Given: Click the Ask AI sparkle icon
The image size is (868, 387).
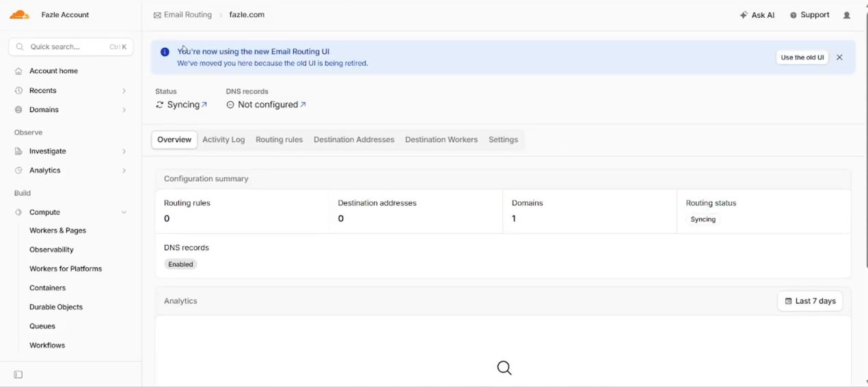Looking at the screenshot, I should click(744, 15).
